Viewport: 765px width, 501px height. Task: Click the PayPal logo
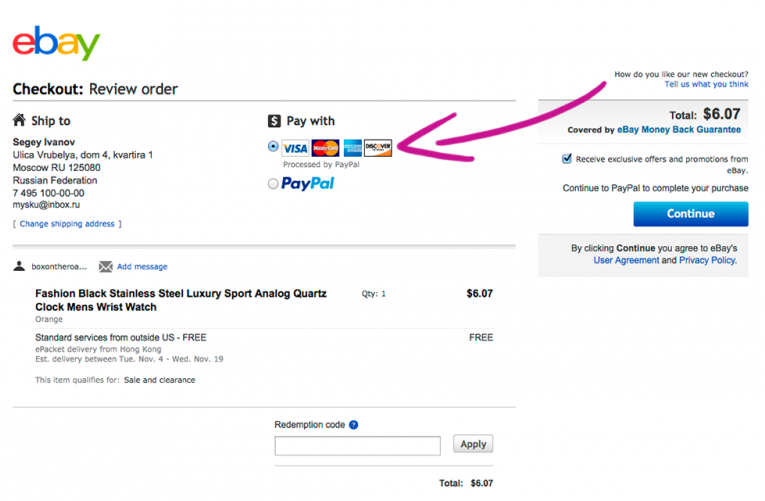(x=307, y=183)
